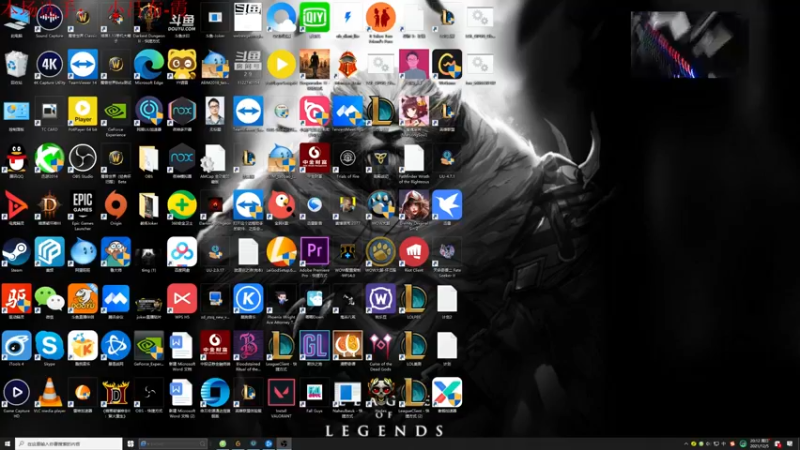Open Curse of the Dead Gods shortcut

coord(381,346)
